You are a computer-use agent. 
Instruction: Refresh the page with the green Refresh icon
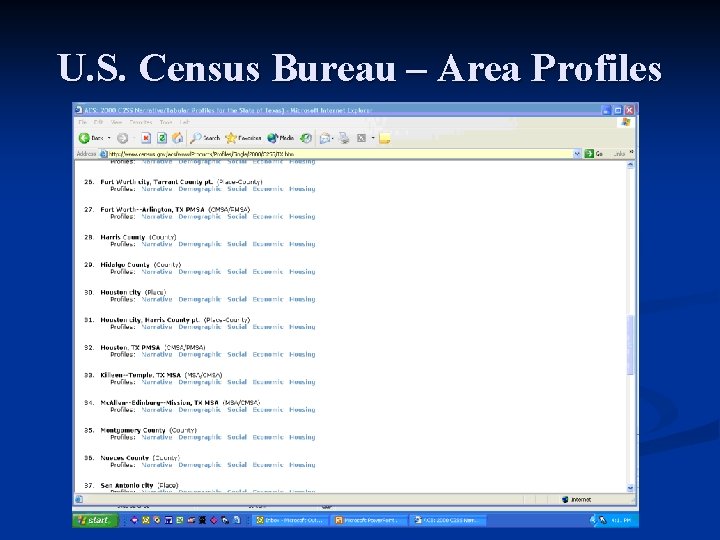162,138
